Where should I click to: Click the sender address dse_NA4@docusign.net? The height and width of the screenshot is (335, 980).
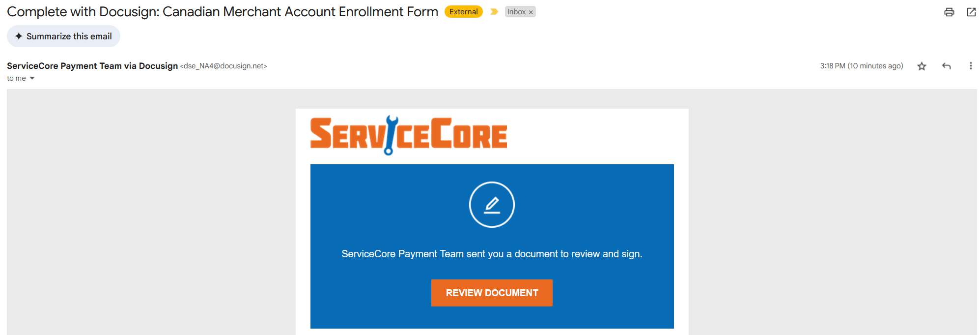click(224, 66)
